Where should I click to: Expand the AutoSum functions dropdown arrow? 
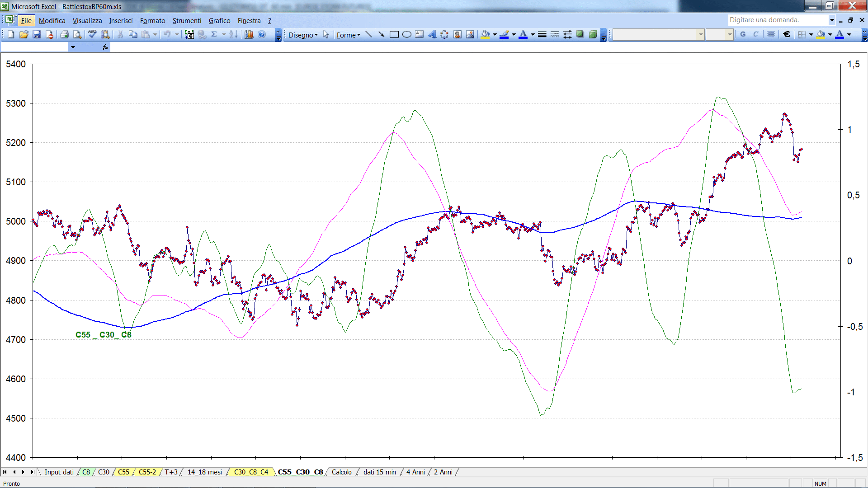point(224,35)
